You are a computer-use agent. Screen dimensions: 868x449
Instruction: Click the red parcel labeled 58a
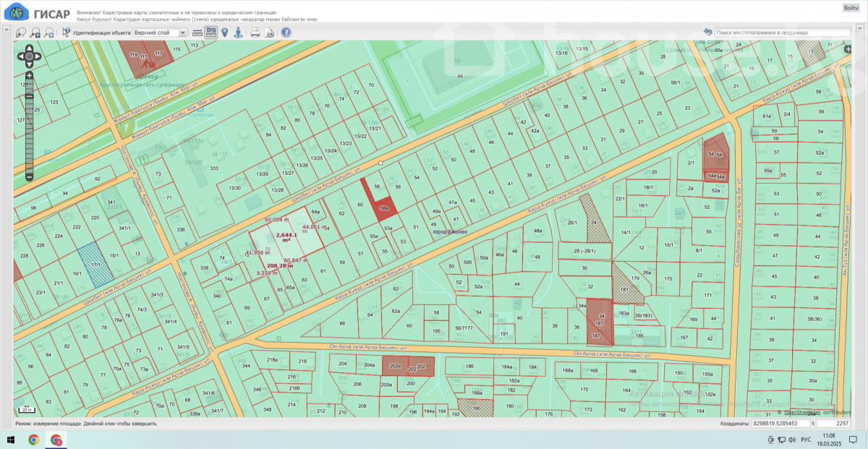[x=386, y=208]
